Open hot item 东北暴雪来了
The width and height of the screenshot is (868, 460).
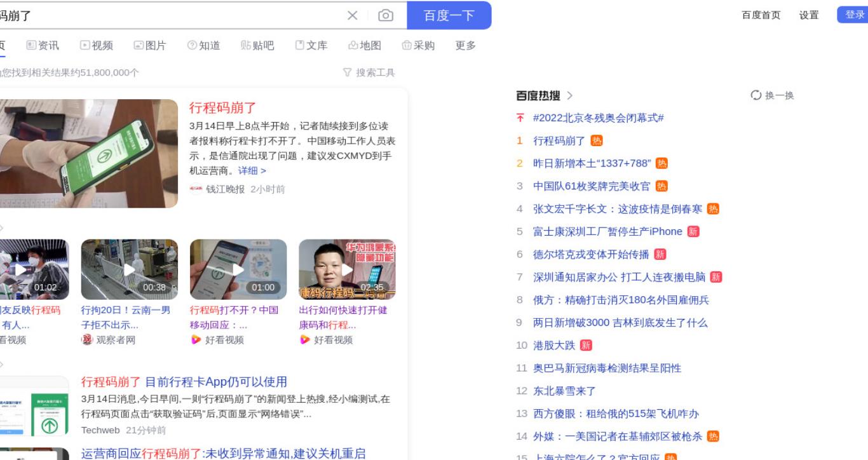point(564,391)
